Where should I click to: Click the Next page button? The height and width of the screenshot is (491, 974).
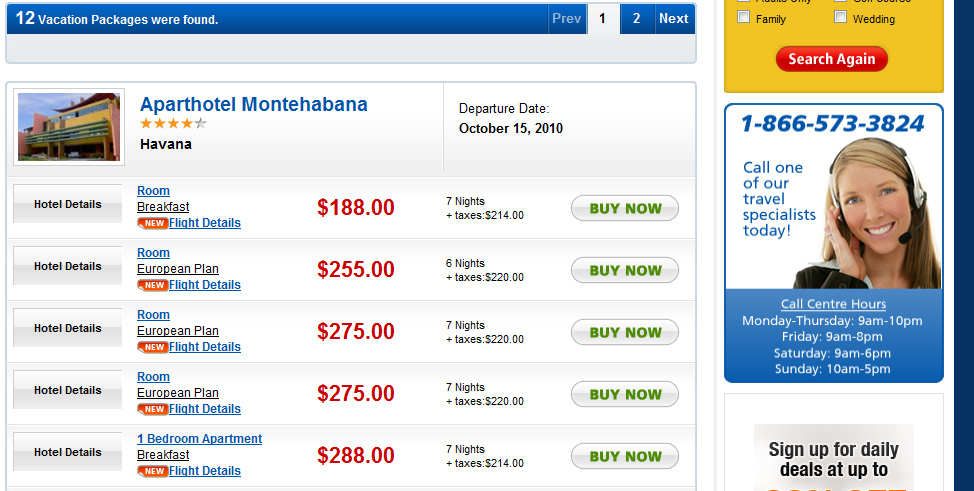[x=674, y=18]
